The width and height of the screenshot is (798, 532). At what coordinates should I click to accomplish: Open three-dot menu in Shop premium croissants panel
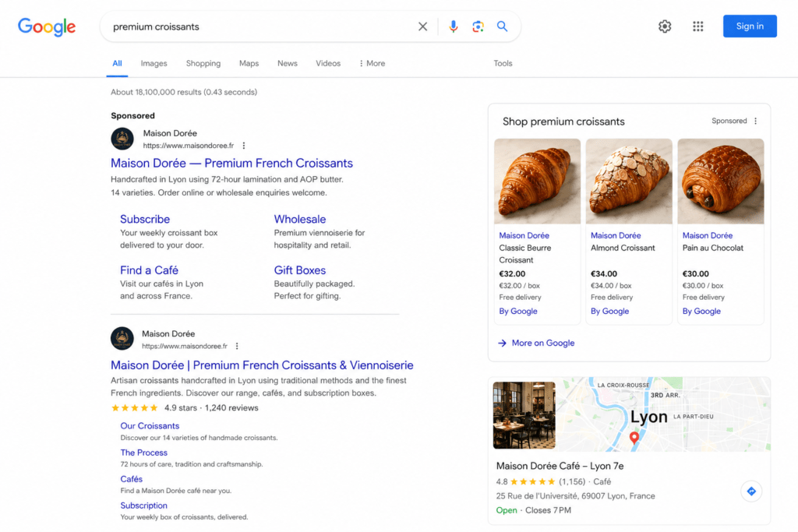pos(756,121)
